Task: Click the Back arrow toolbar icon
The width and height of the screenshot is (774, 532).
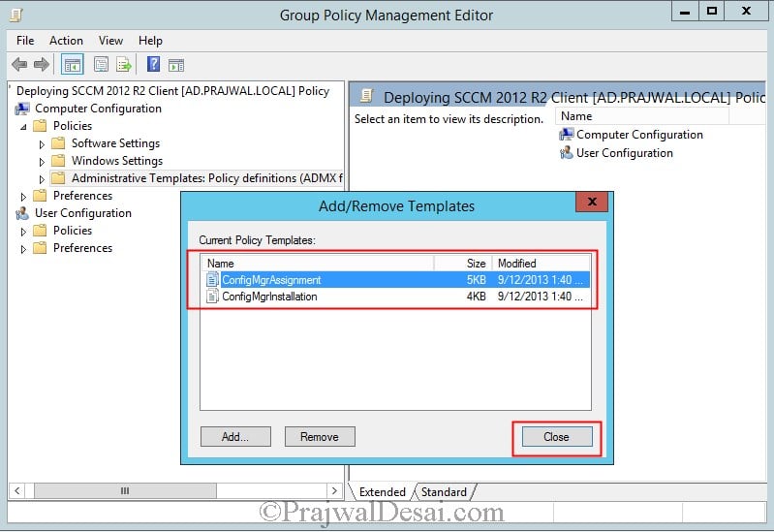Action: (19, 65)
